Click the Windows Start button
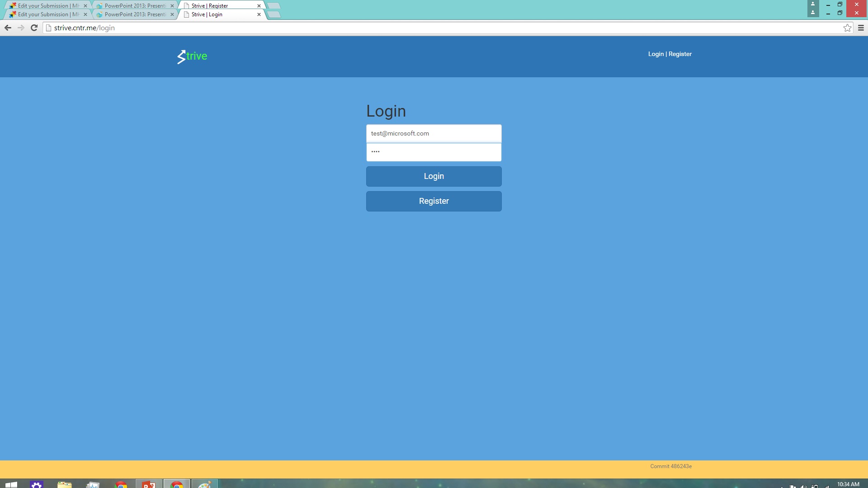This screenshot has height=488, width=868. tap(11, 484)
